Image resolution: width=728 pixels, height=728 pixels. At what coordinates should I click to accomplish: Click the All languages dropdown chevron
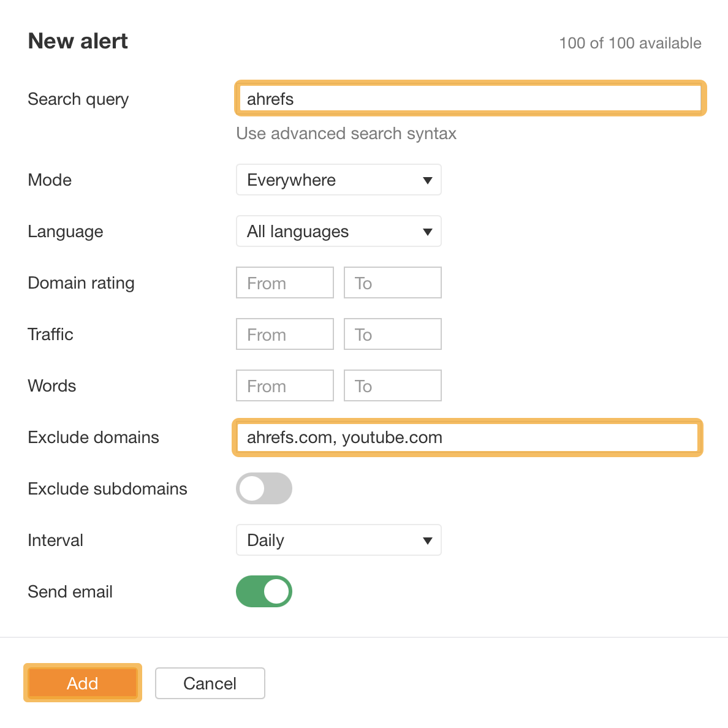[x=428, y=231]
